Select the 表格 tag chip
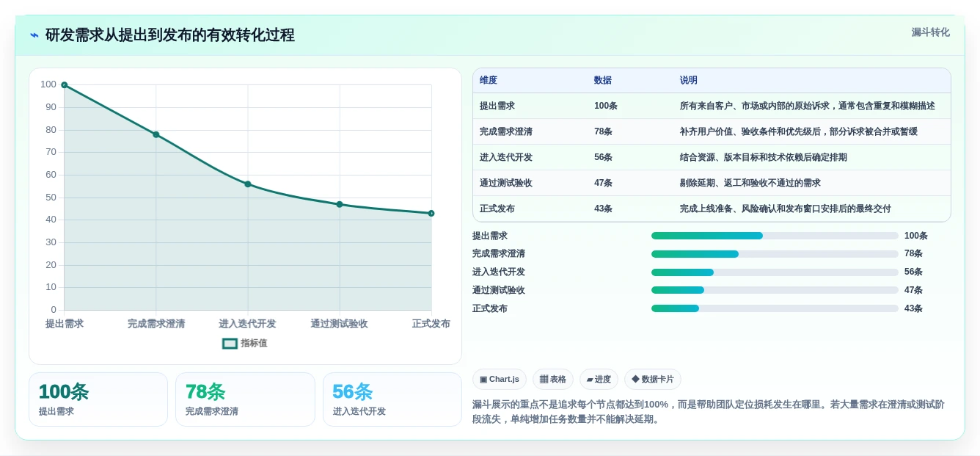This screenshot has height=456, width=980. [x=553, y=379]
